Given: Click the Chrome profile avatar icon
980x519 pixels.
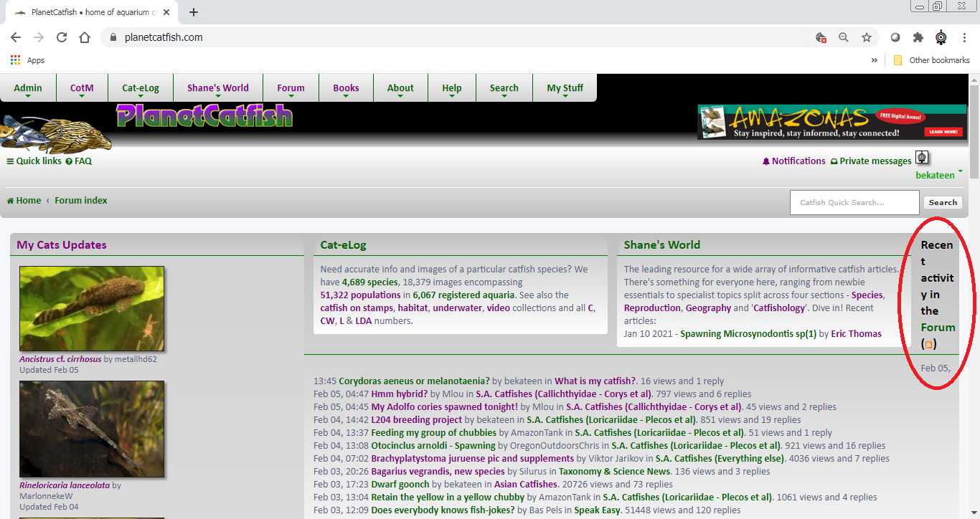Looking at the screenshot, I should pyautogui.click(x=941, y=37).
